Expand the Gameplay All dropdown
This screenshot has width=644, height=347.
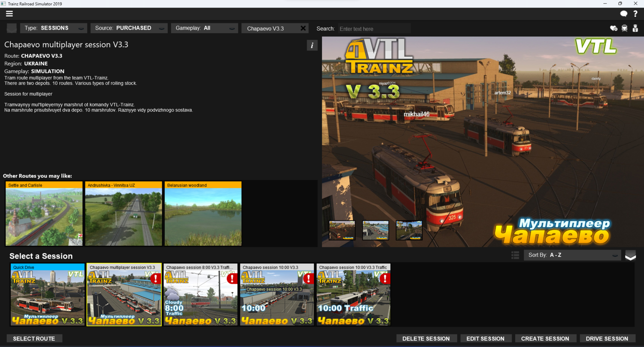pyautogui.click(x=204, y=28)
